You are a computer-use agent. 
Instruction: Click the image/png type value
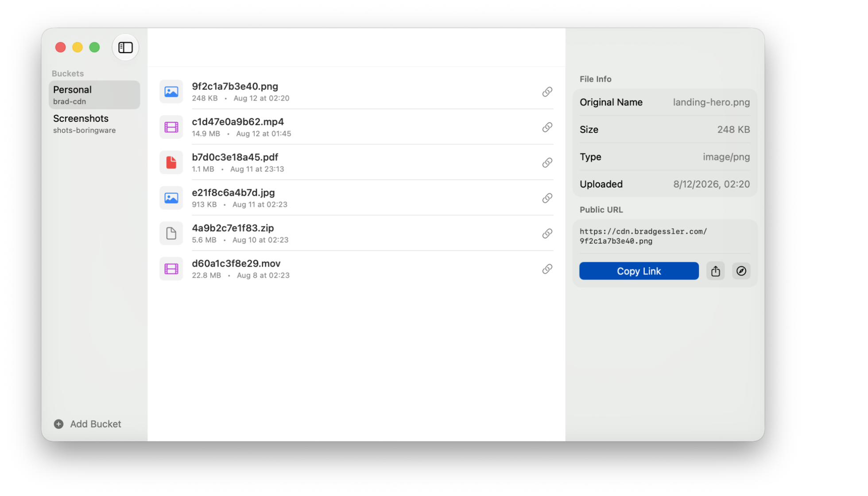[x=726, y=157]
